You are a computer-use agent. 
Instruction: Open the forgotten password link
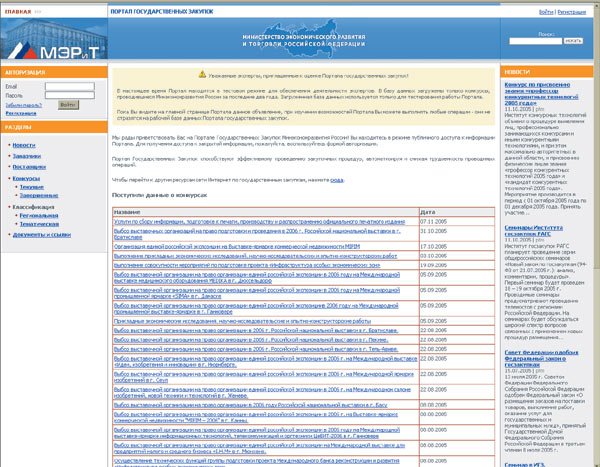[24, 105]
